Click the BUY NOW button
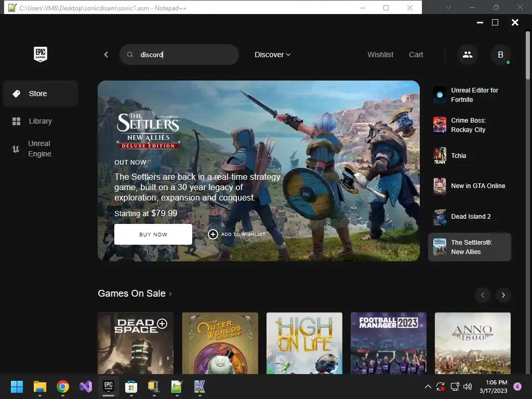This screenshot has width=532, height=399. click(153, 234)
